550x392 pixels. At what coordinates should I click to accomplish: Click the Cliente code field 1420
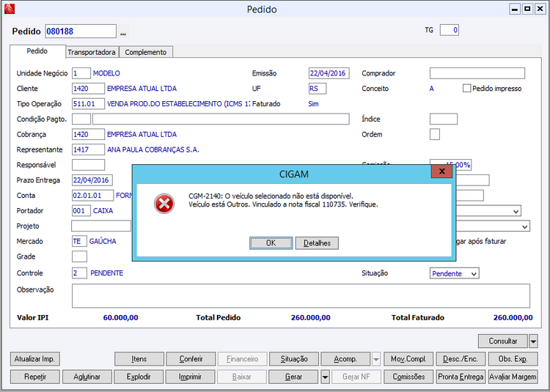[89, 88]
